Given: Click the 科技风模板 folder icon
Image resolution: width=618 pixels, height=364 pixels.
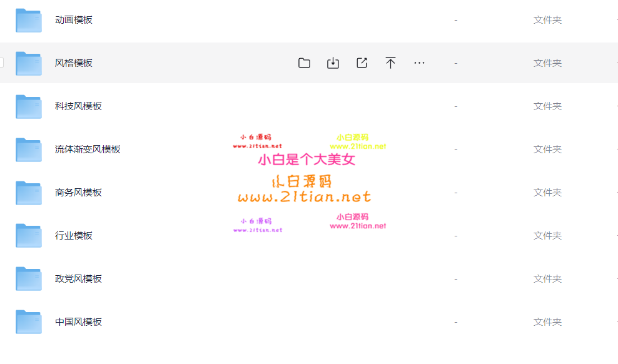Looking at the screenshot, I should 29,107.
